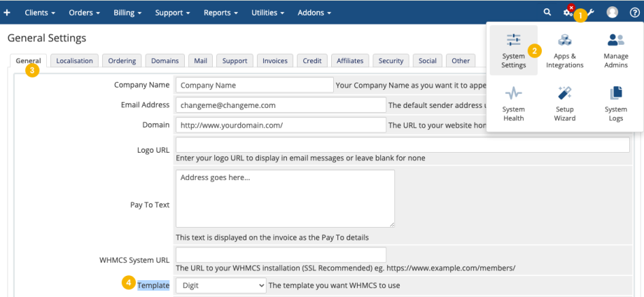Open Manage Admins

[616, 50]
